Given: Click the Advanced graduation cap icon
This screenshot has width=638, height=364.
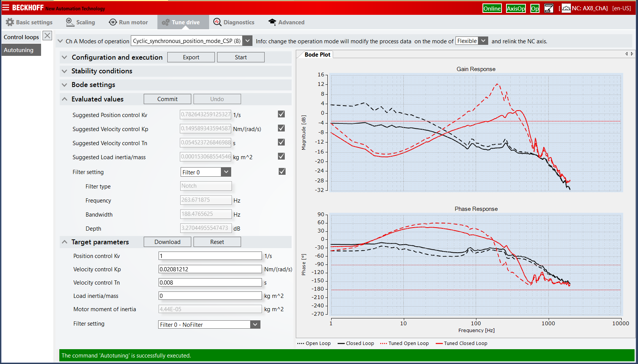Looking at the screenshot, I should tap(272, 22).
